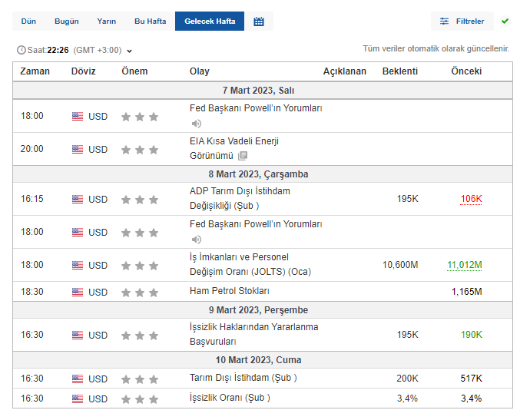Image resolution: width=520 pixels, height=420 pixels.
Task: Click the Gelecek Hafta tab
Action: pyautogui.click(x=210, y=21)
